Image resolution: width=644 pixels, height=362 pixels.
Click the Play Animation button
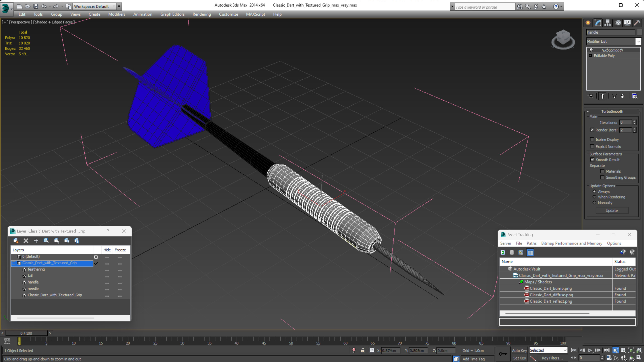click(590, 350)
